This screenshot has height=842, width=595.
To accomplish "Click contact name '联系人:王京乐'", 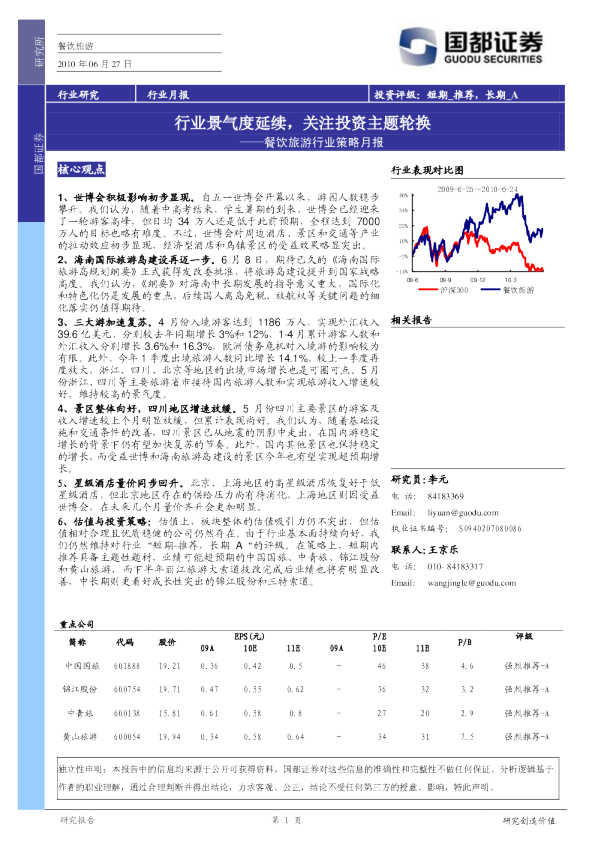I will point(424,550).
